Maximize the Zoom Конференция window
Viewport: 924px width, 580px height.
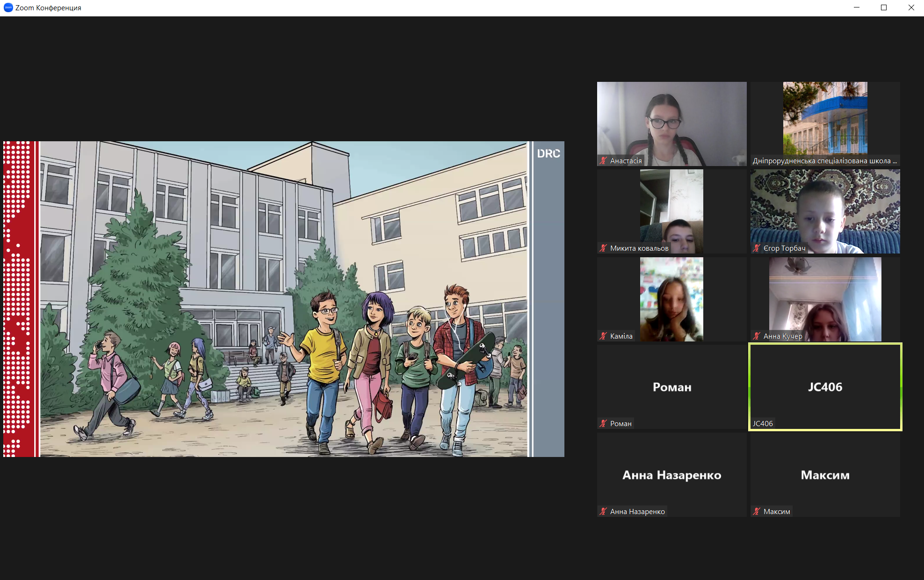(x=884, y=7)
